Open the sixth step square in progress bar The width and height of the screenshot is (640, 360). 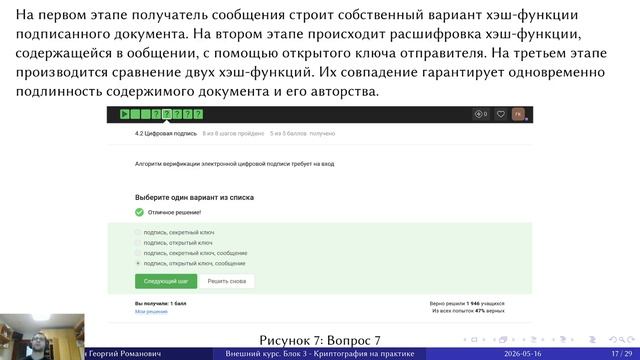177,114
